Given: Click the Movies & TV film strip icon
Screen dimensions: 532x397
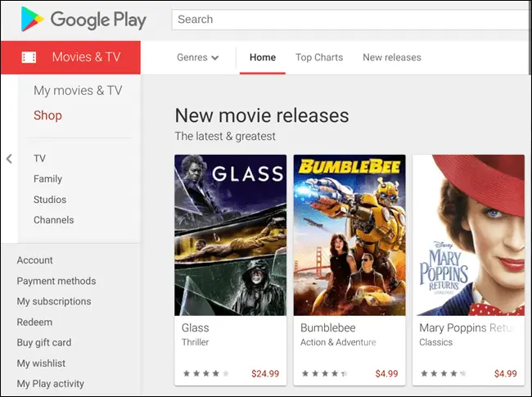Looking at the screenshot, I should point(29,57).
